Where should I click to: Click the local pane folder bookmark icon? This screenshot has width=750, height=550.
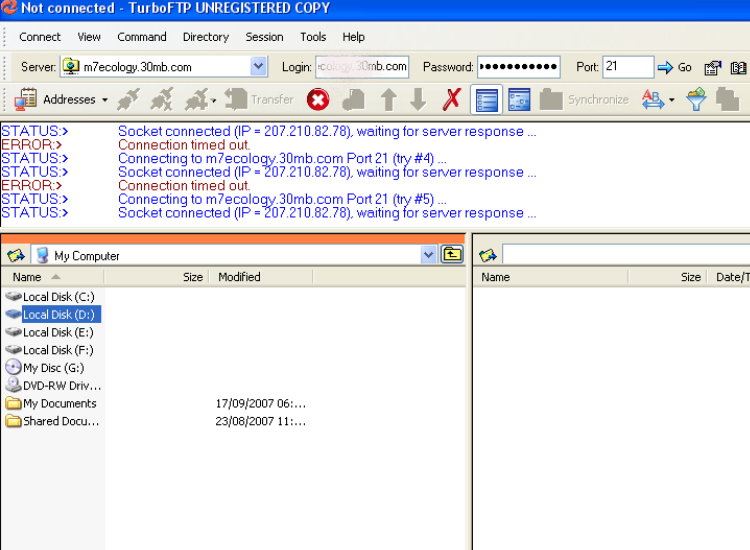[16, 255]
